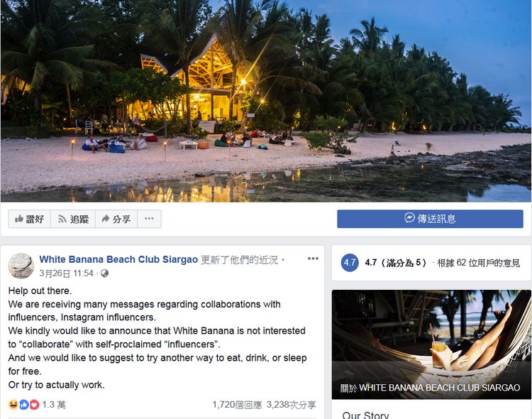This screenshot has width=532, height=419.
Task: Send a message via 傳送訊息 button
Action: point(430,219)
